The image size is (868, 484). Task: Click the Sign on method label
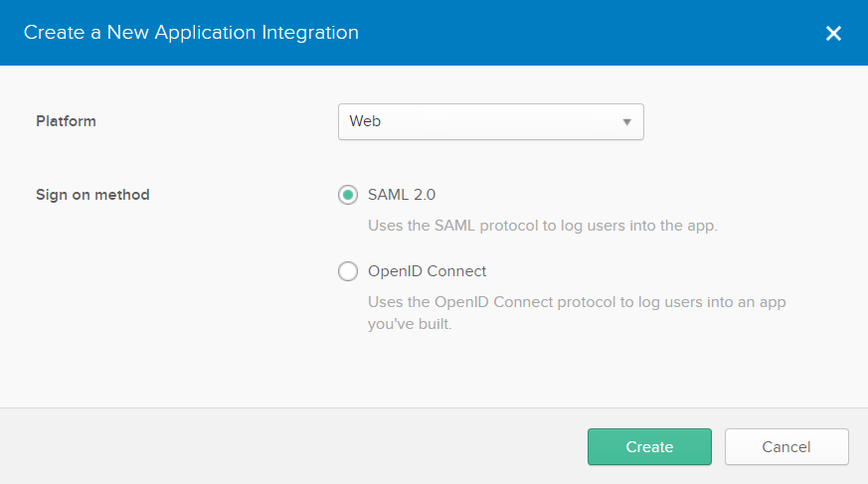click(93, 195)
